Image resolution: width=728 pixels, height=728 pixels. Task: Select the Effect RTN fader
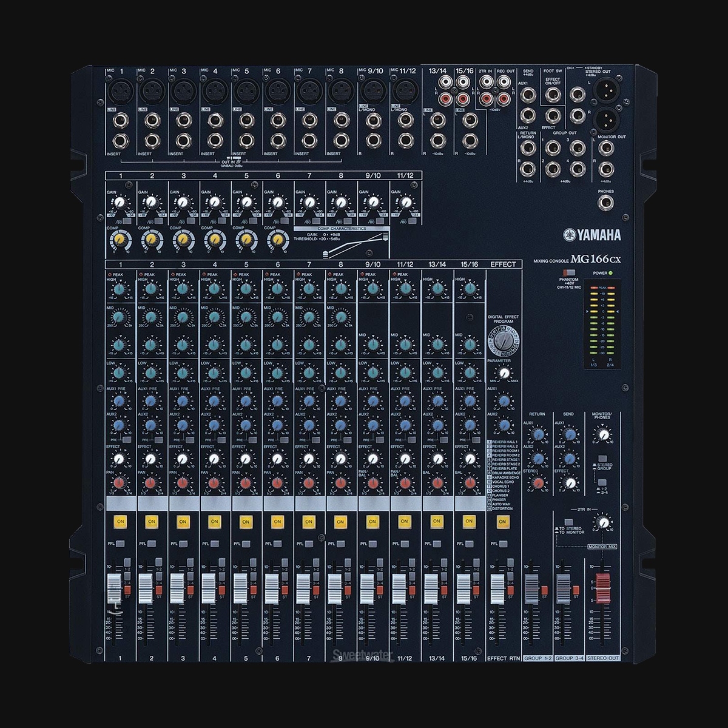coord(497,588)
